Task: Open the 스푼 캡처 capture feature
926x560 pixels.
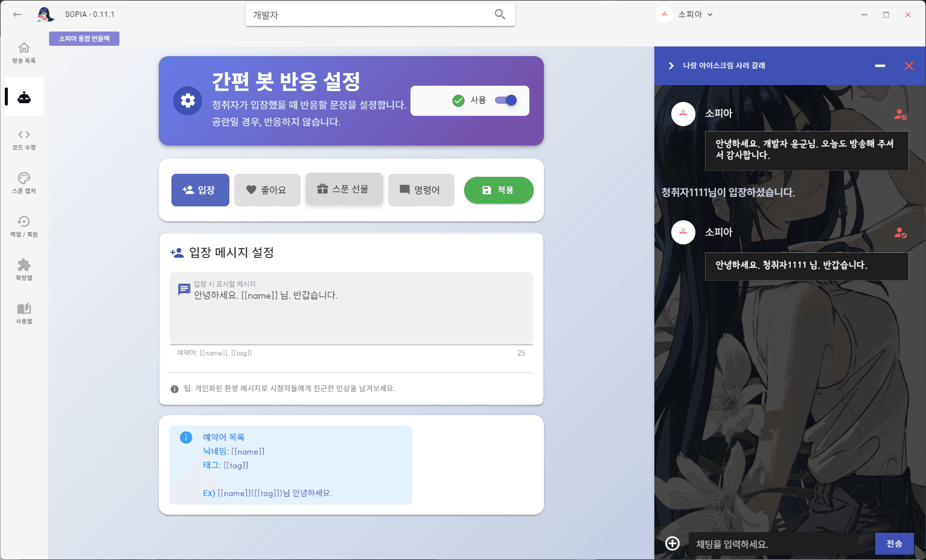Action: [x=24, y=184]
